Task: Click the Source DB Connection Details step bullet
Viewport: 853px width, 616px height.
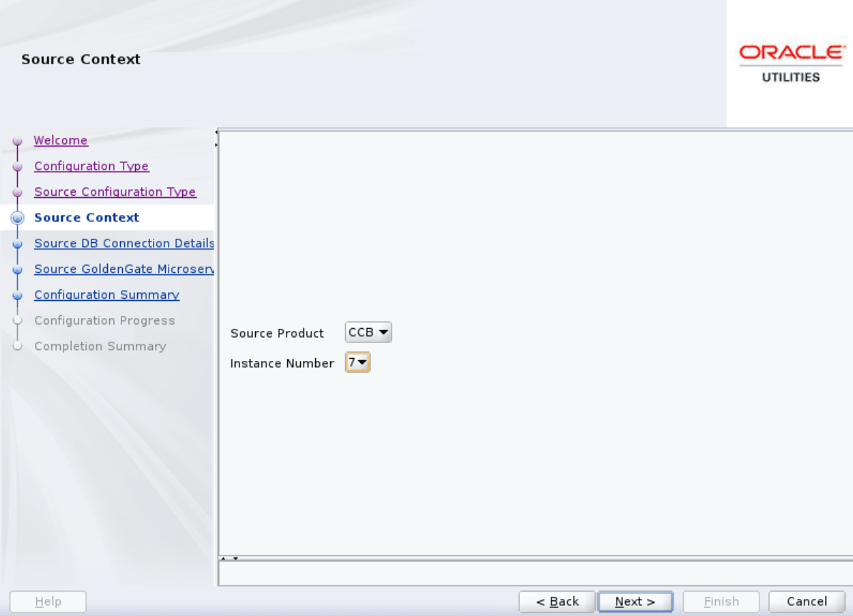Action: 17,243
